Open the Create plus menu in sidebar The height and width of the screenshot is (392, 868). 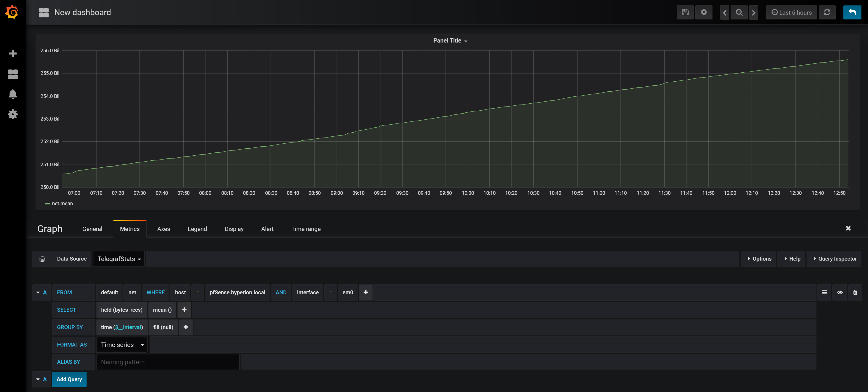pyautogui.click(x=13, y=54)
